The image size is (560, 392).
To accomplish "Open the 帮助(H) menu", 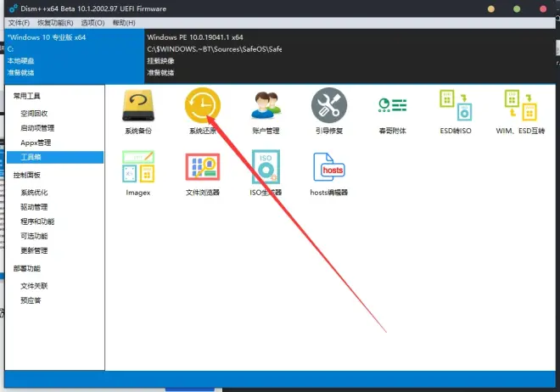I will pos(124,23).
